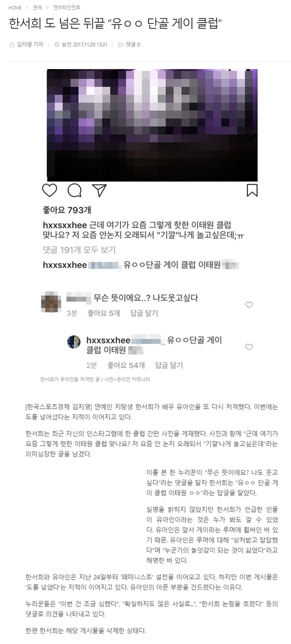View likes list 좋아요 793개

[x=67, y=210]
